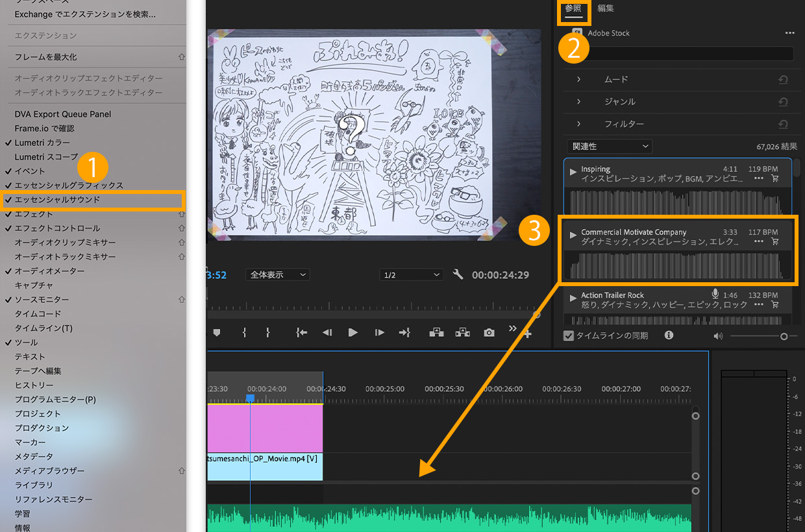The height and width of the screenshot is (532, 805).
Task: Switch to the 参照 tab
Action: [x=573, y=8]
